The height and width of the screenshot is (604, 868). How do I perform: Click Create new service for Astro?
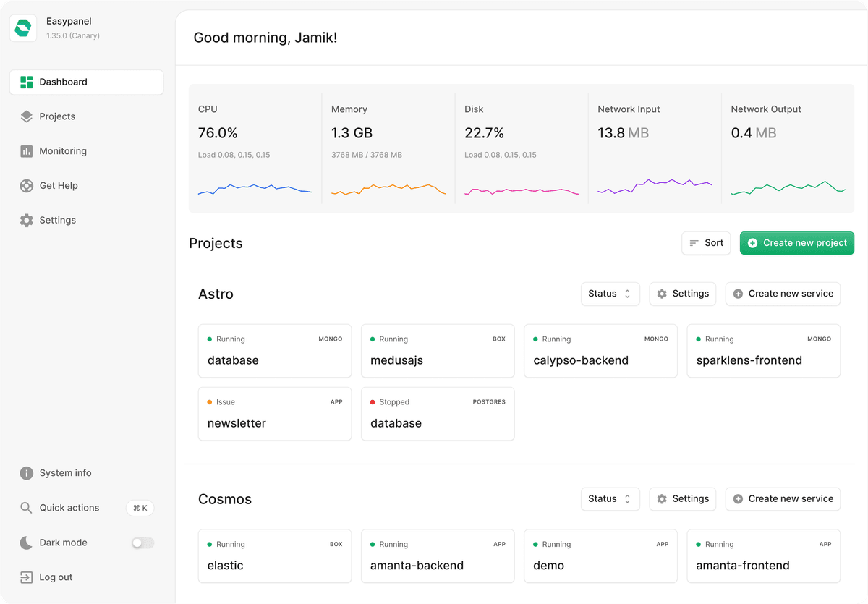[783, 294]
